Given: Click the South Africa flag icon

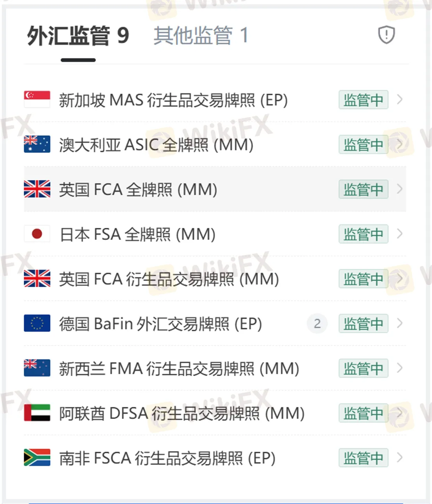Looking at the screenshot, I should (37, 458).
